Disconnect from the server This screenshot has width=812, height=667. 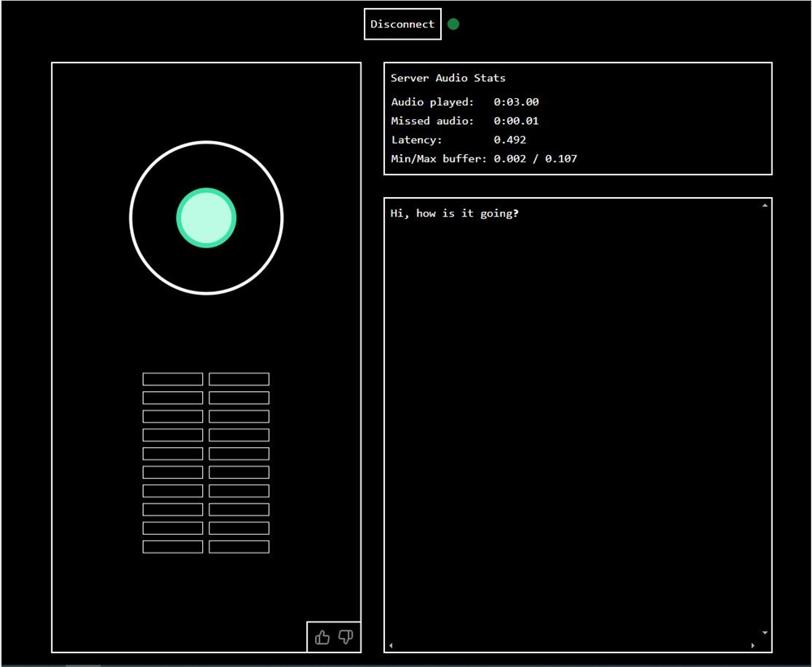403,24
